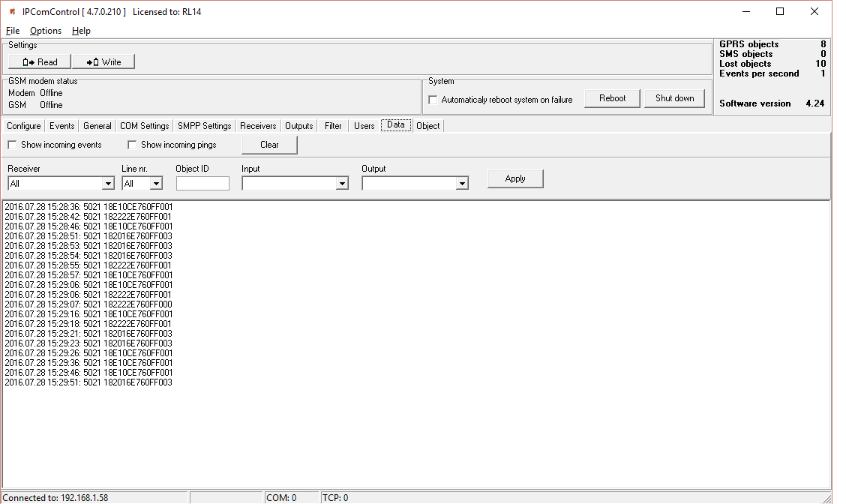The width and height of the screenshot is (846, 504).
Task: Clear the event log with Clear button
Action: pos(269,145)
